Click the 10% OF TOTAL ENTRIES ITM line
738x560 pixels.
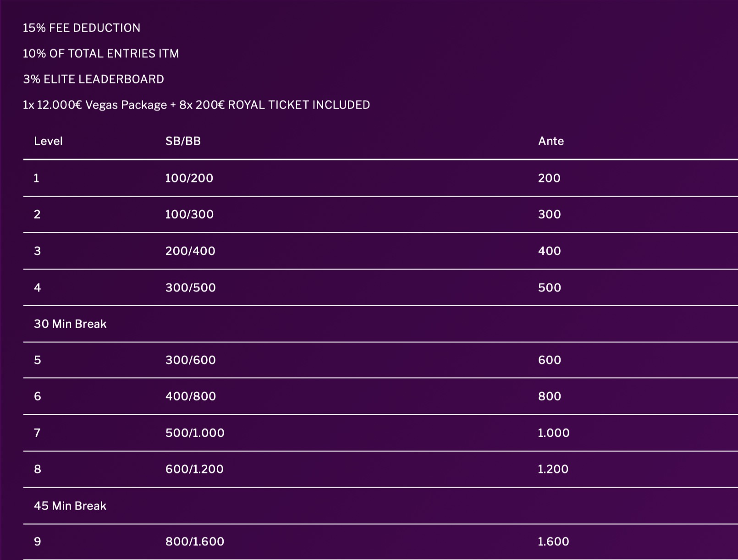click(x=101, y=54)
